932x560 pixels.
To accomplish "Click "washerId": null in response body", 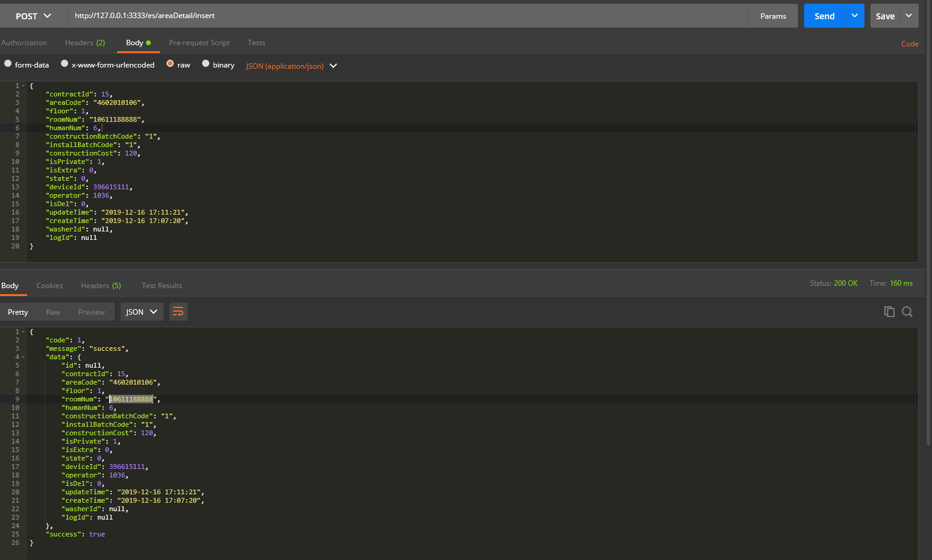I will coord(95,509).
